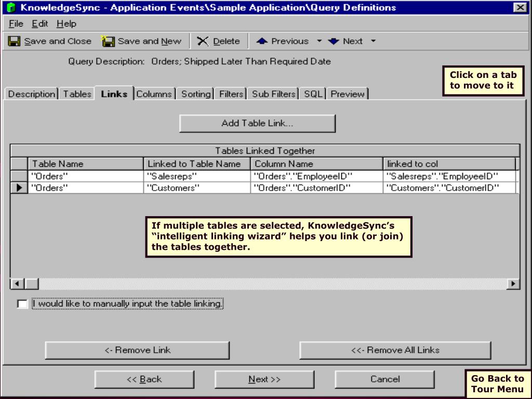Open the Help menu
Viewport: 532px width, 399px height.
(x=66, y=24)
